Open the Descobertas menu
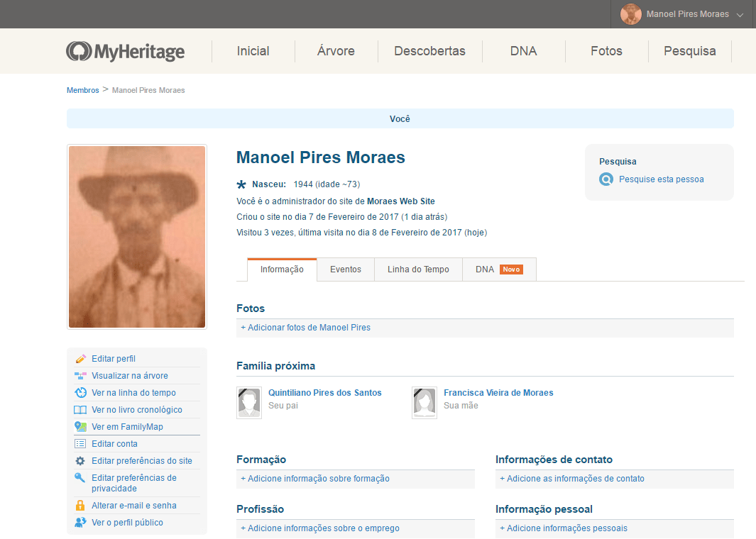This screenshot has height=539, width=756. point(429,51)
